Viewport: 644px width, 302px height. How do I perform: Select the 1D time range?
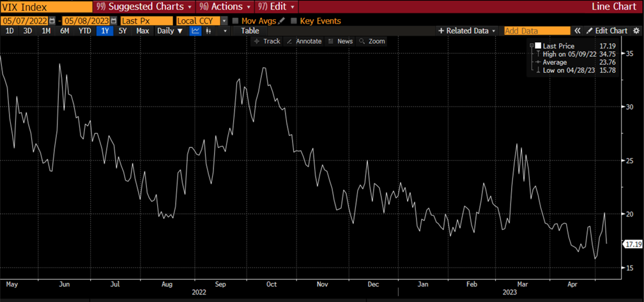pyautogui.click(x=9, y=31)
